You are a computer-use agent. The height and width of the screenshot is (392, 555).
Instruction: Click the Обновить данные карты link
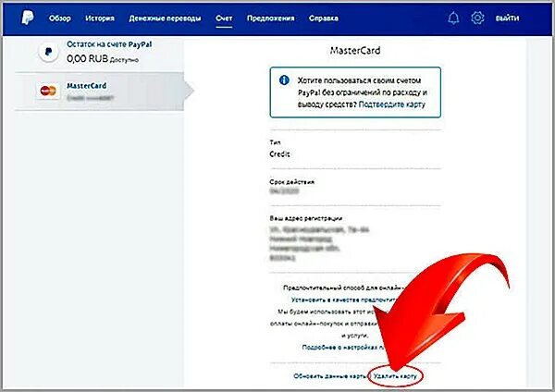coord(330,376)
